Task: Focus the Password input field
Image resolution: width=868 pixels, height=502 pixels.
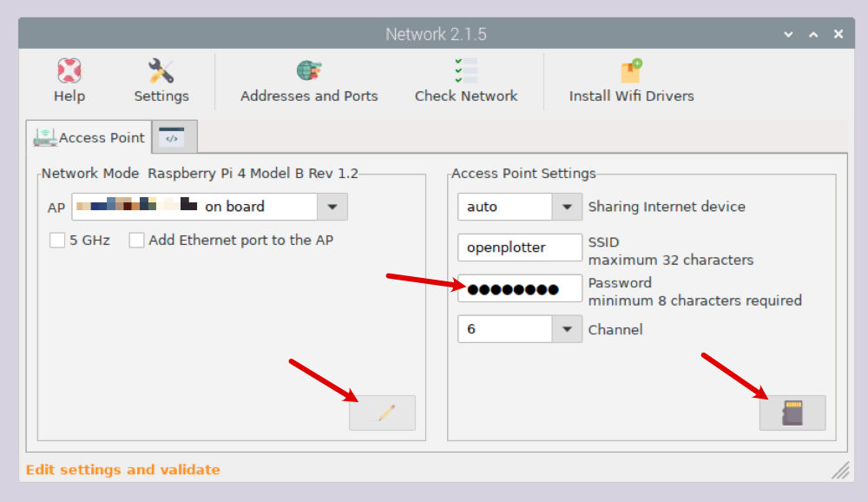Action: click(519, 289)
